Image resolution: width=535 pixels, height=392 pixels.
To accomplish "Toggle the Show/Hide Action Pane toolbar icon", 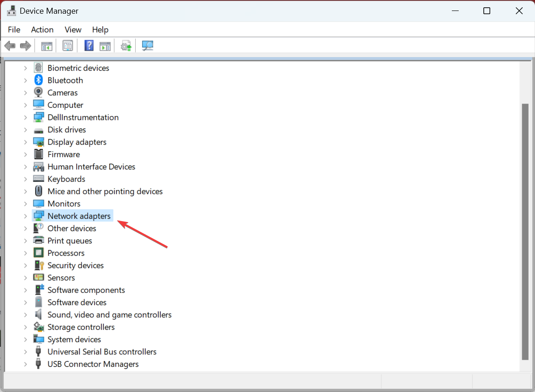I will pyautogui.click(x=105, y=46).
